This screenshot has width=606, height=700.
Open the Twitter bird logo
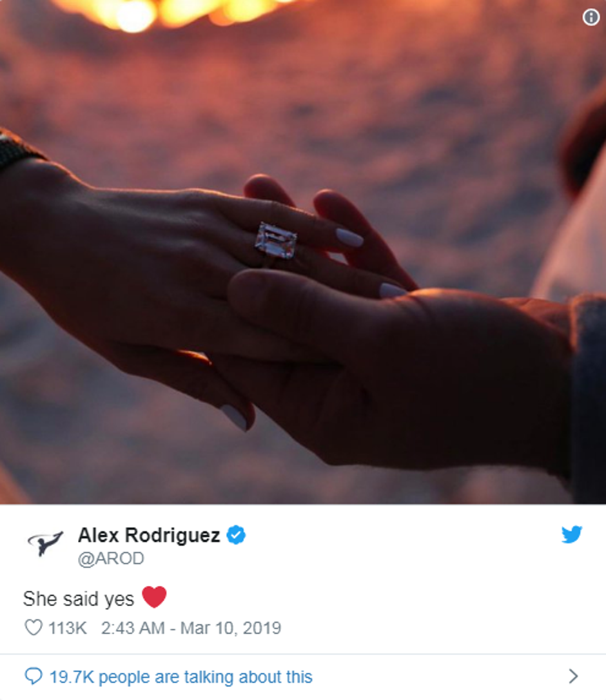pos(572,534)
